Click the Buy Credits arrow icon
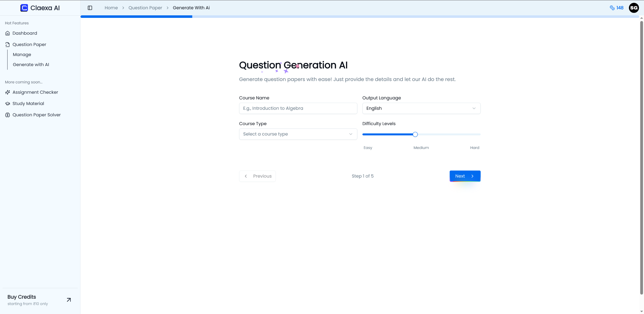This screenshot has height=314, width=644. point(69,300)
